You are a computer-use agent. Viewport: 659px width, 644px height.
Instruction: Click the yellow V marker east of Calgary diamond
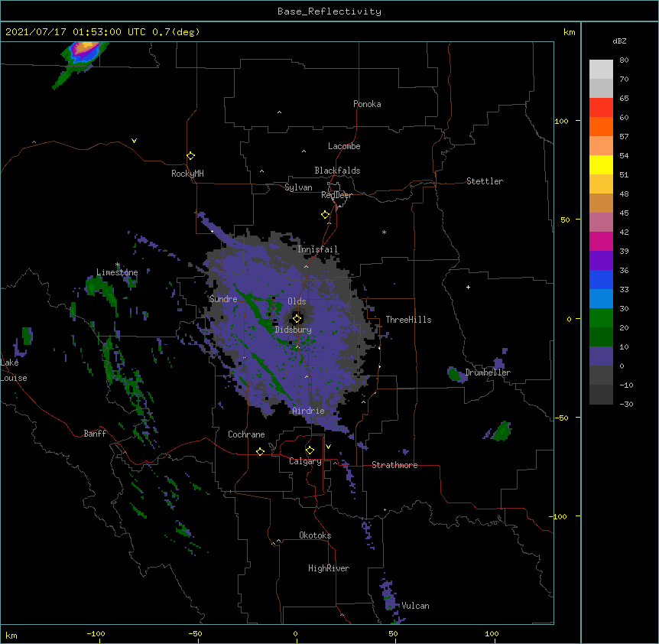[328, 447]
